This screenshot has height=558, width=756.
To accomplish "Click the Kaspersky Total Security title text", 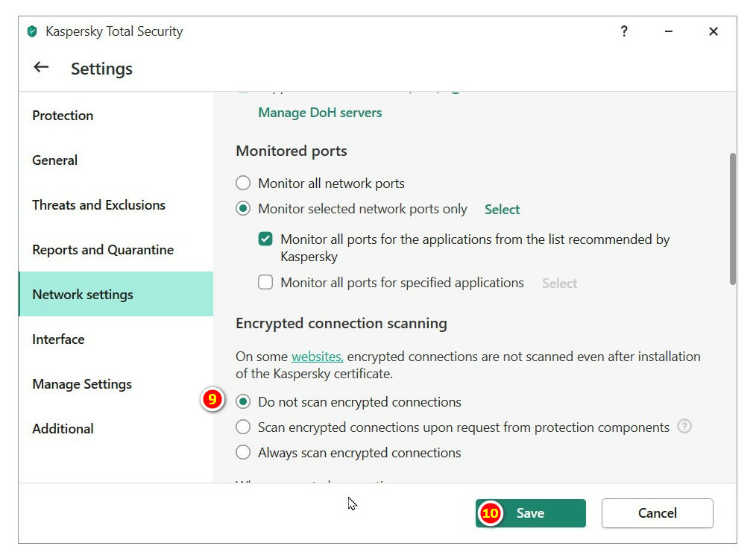I will point(114,31).
